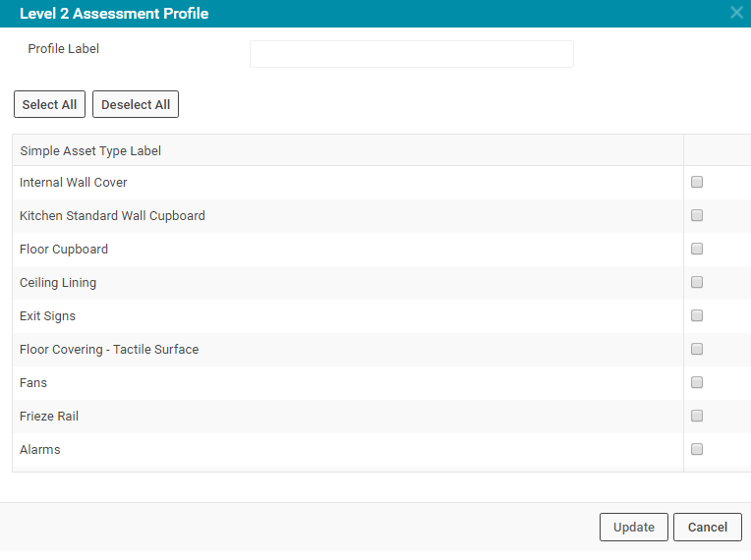Enable the Floor Cupboard checkbox
This screenshot has height=560, width=751.
697,249
